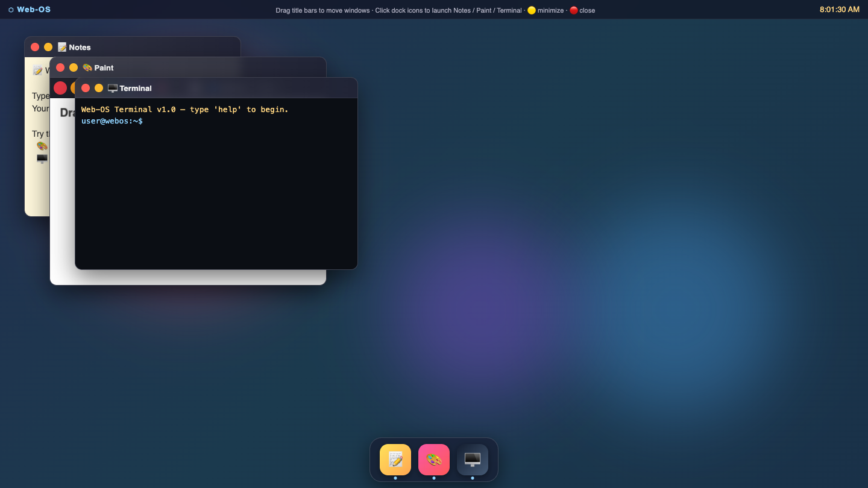The image size is (868, 488).
Task: Pick the red color swatch in Paint
Action: [x=60, y=88]
